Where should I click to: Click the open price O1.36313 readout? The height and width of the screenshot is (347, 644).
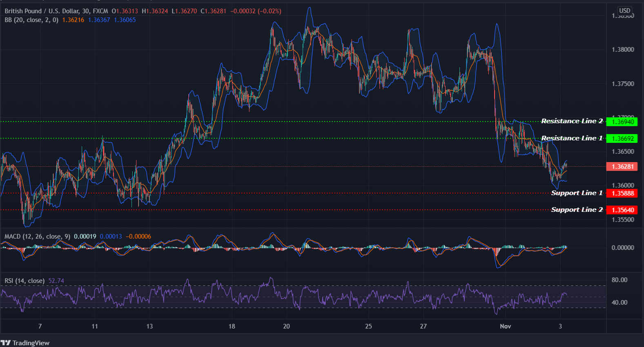pyautogui.click(x=125, y=11)
